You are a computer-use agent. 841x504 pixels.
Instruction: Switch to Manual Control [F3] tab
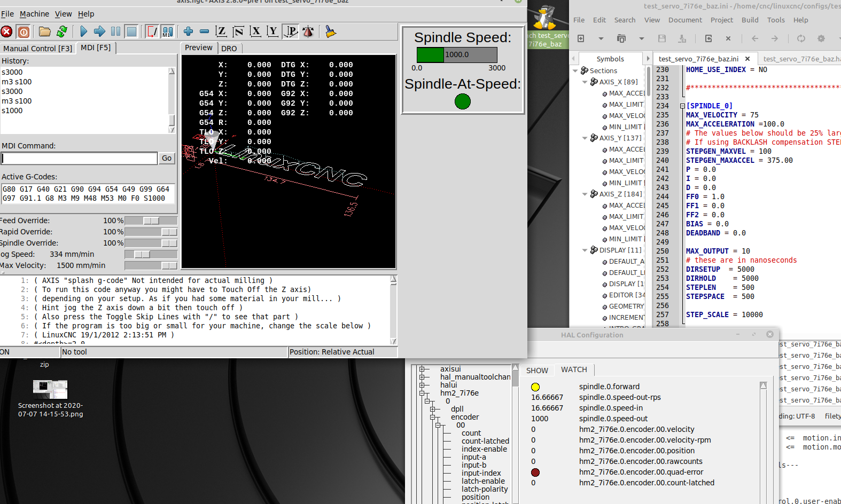tap(37, 49)
